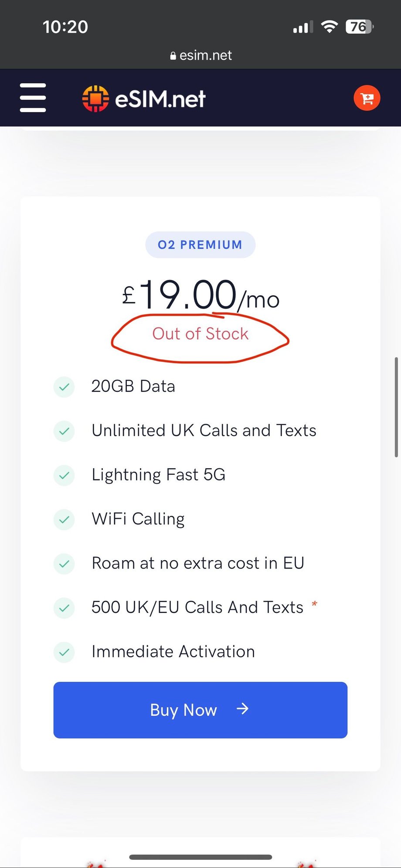
Task: Tap the cellular signal bars
Action: click(303, 27)
